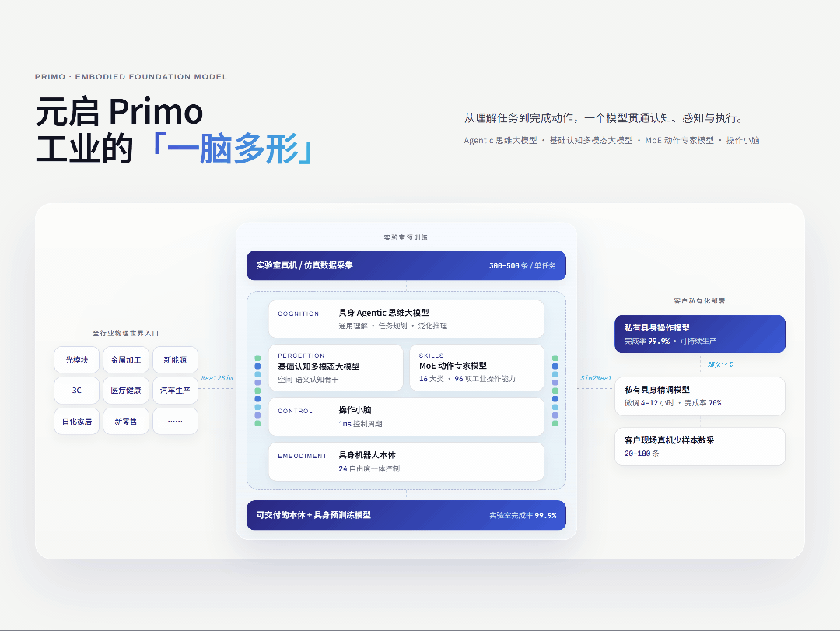The width and height of the screenshot is (840, 631).
Task: Click the 实验室真机 / 仿真数据采集 banner
Action: point(406,265)
